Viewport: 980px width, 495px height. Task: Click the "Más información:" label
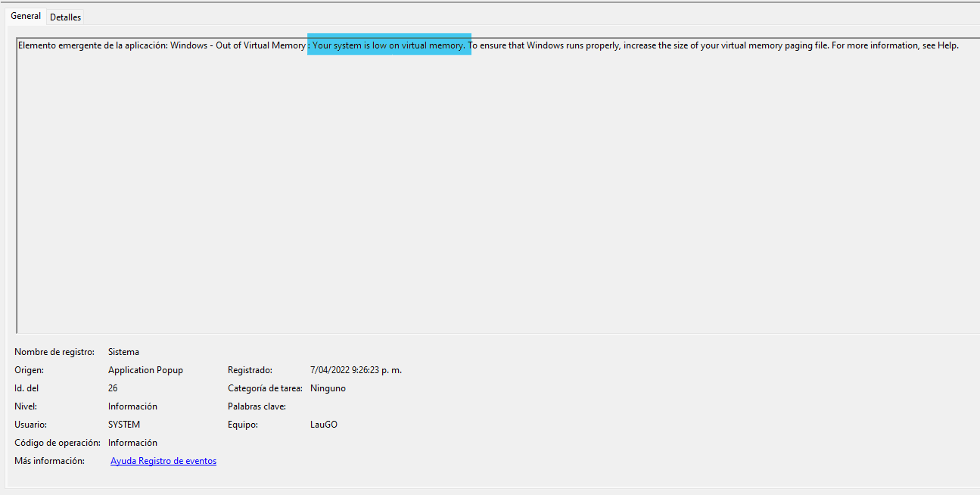coord(49,461)
